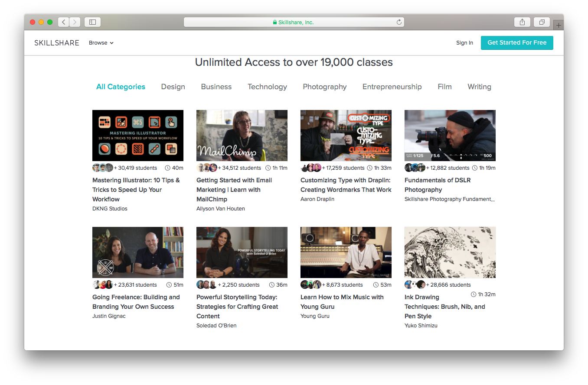Go forward with Safari's forward arrow
588x385 pixels.
click(75, 22)
